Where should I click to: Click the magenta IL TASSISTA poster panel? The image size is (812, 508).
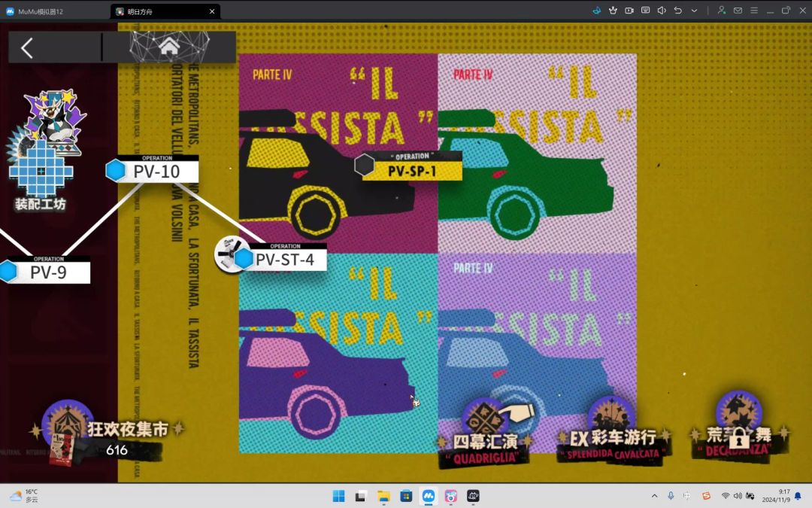point(338,153)
